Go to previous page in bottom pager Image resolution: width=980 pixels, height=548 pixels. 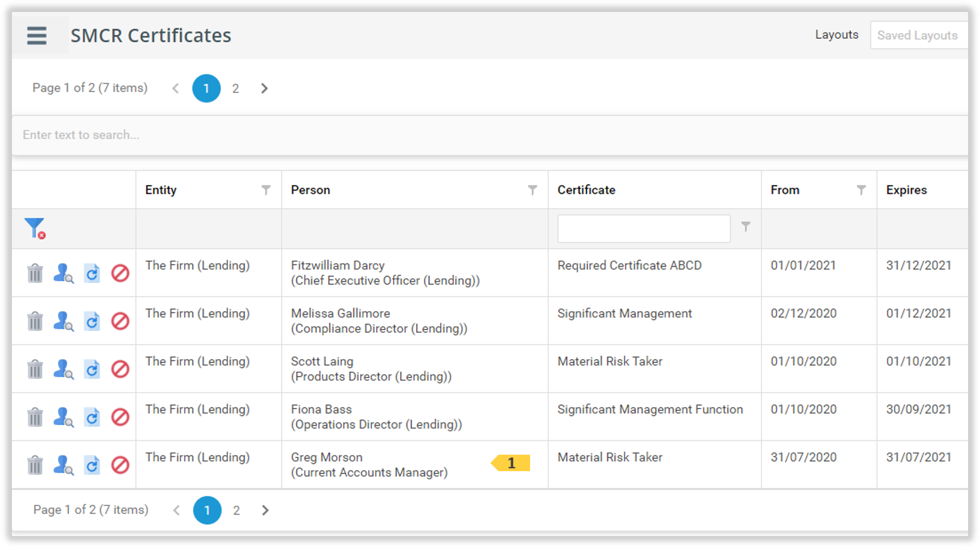click(177, 510)
